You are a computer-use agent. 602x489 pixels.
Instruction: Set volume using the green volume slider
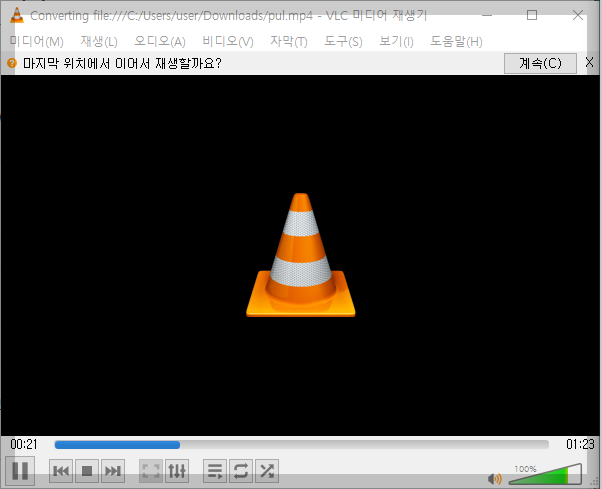(x=545, y=475)
